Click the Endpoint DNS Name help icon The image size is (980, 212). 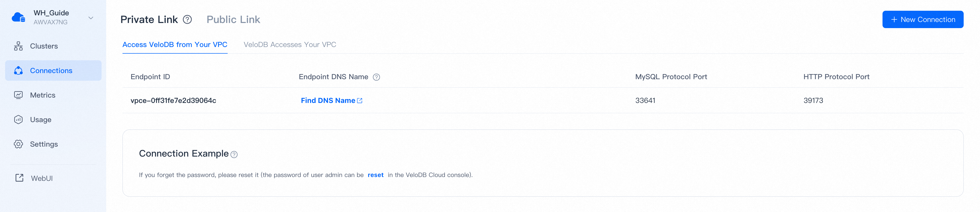[376, 77]
